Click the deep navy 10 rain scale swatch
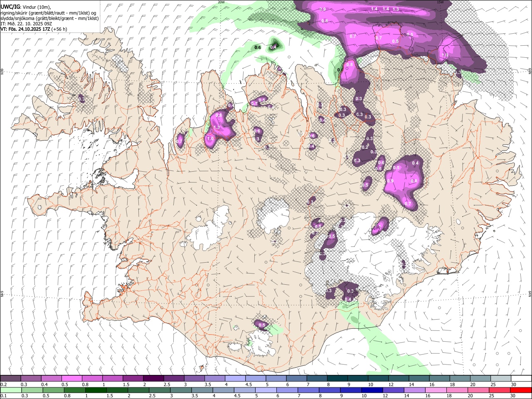The height and width of the screenshot is (399, 532). click(x=372, y=390)
